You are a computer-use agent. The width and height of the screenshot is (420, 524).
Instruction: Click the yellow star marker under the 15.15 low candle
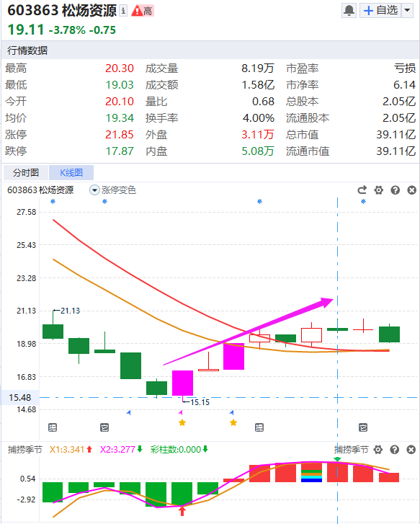click(x=182, y=423)
